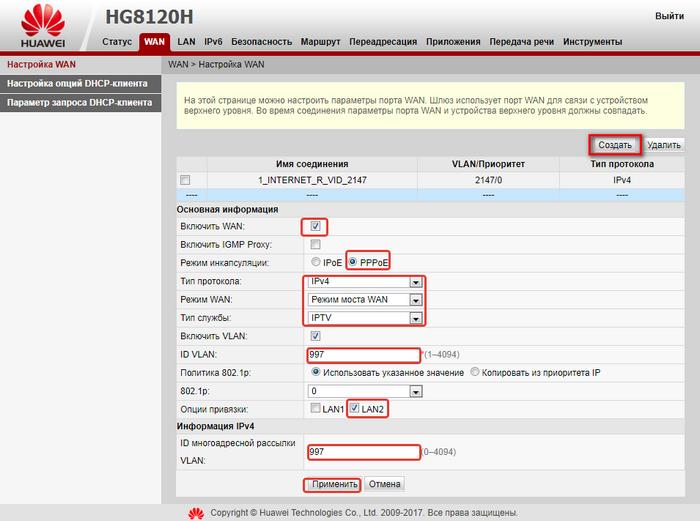Viewport: 700px width, 521px height.
Task: Check the LAN2 binding option
Action: (354, 410)
